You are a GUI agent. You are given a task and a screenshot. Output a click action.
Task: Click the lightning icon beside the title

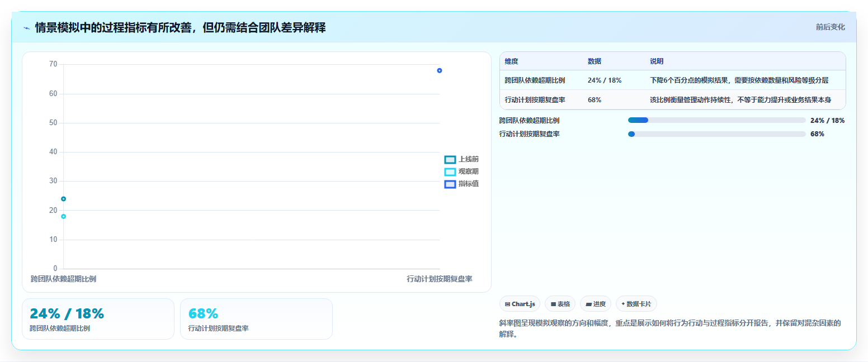[x=26, y=27]
